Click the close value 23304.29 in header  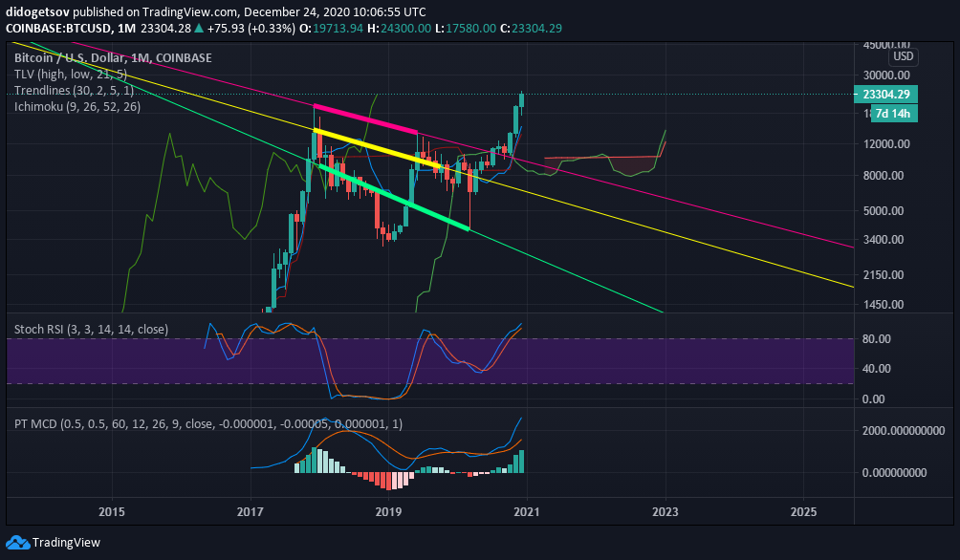(x=537, y=28)
